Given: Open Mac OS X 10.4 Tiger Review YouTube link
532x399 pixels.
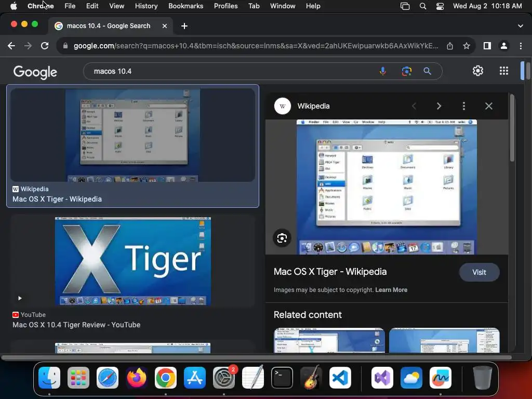Looking at the screenshot, I should (x=76, y=325).
